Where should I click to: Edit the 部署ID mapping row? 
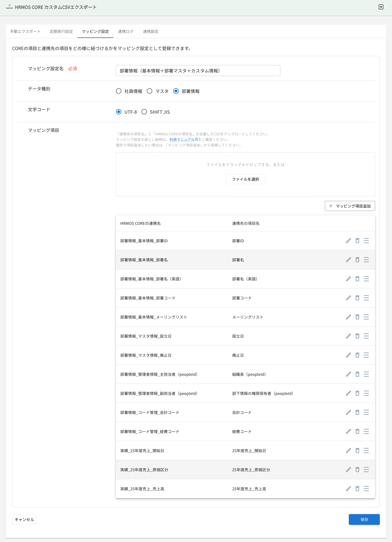pyautogui.click(x=348, y=241)
